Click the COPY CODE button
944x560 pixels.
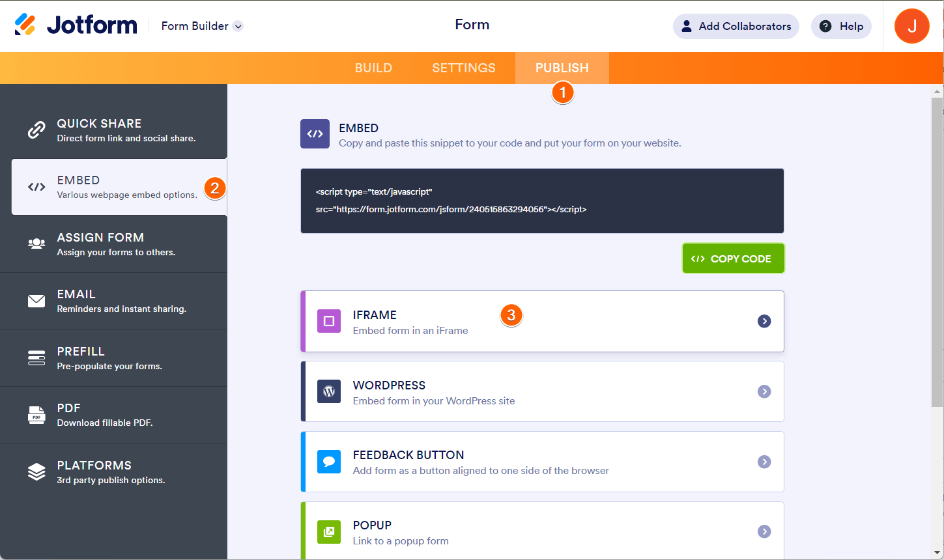733,259
